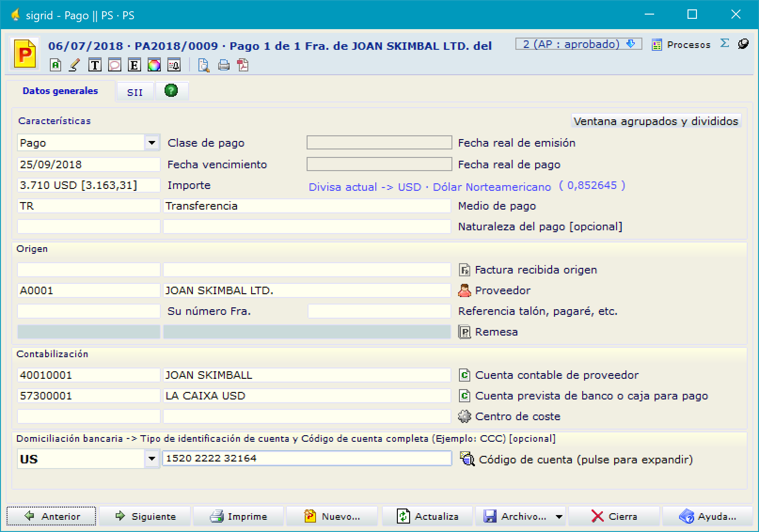Click the LA CAIXA USD description field

(x=307, y=396)
